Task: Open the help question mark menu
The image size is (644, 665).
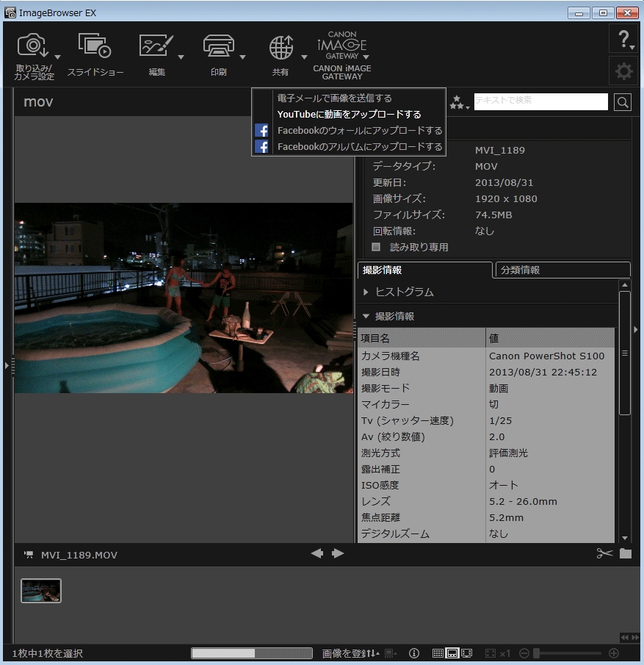Action: [623, 39]
